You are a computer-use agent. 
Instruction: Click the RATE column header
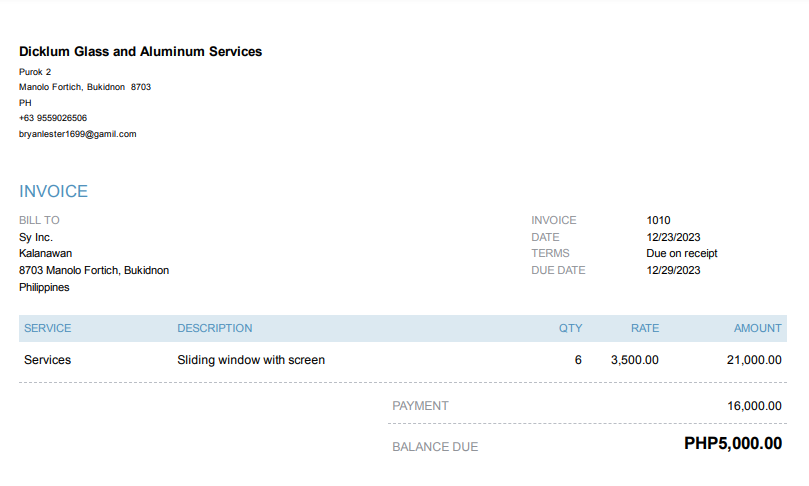point(645,328)
